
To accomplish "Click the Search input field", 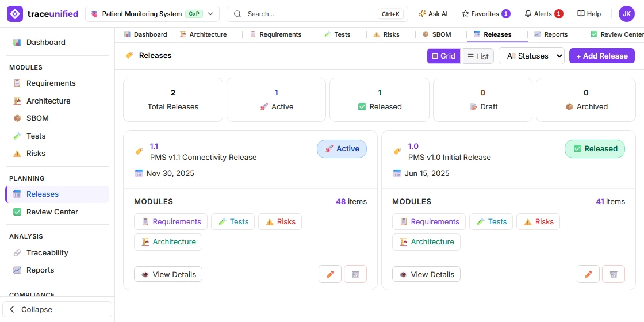I will 317,14.
